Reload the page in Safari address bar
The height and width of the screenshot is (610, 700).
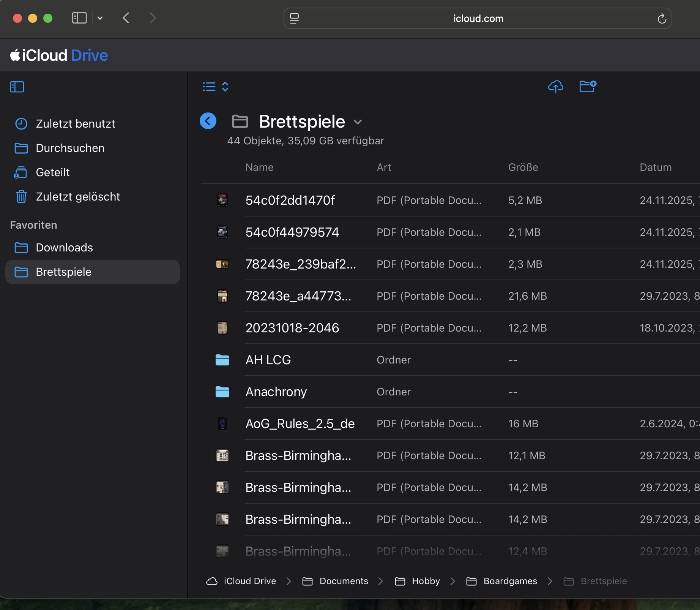coord(662,19)
